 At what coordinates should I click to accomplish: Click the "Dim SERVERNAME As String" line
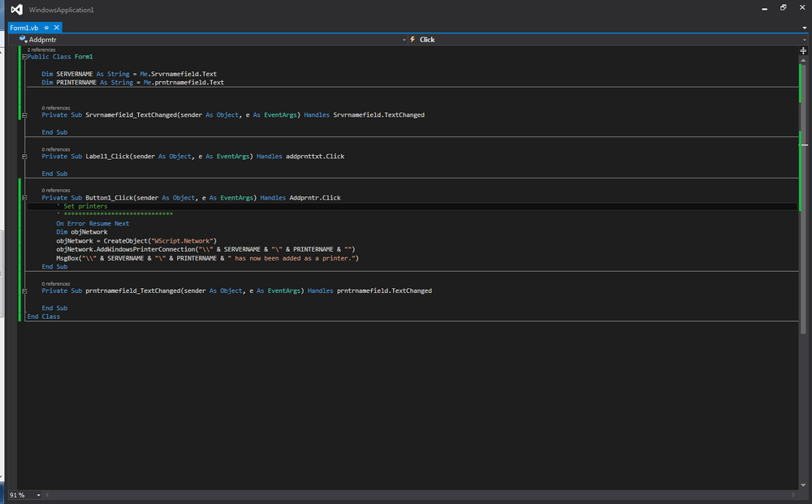tap(129, 74)
